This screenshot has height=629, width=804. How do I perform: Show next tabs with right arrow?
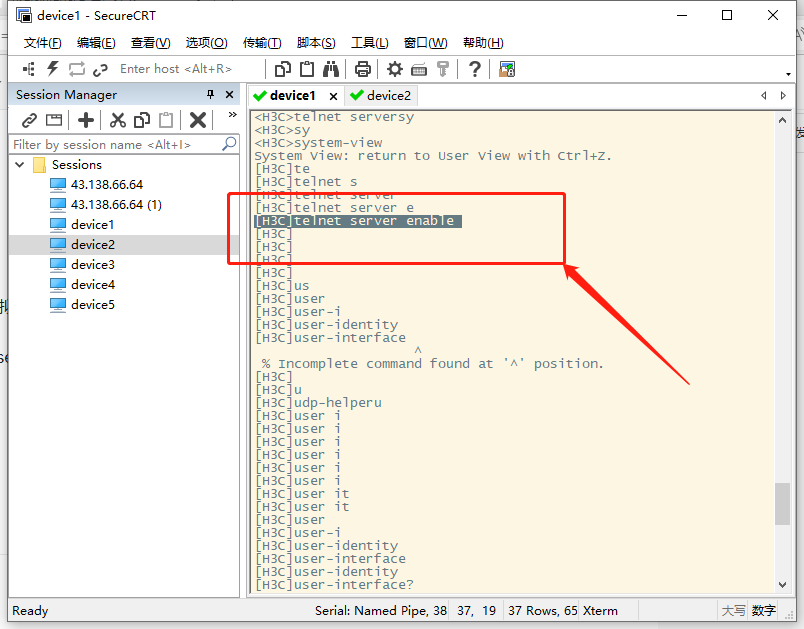point(783,95)
